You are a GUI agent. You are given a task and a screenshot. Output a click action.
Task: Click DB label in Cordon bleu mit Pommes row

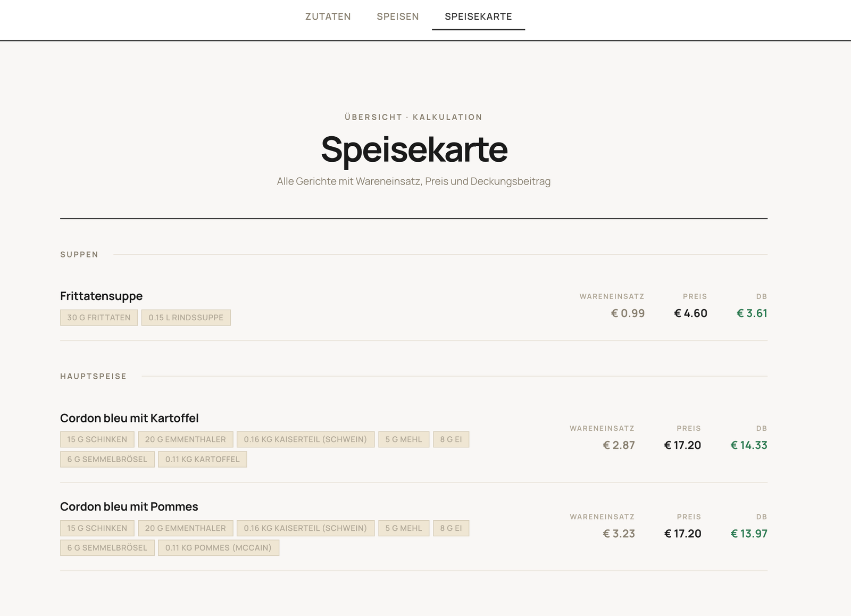click(762, 517)
